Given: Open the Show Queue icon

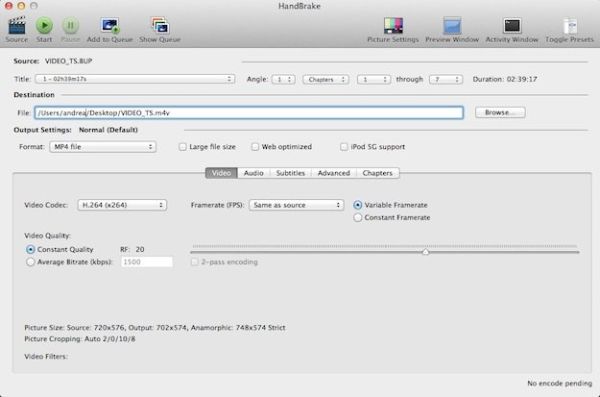Looking at the screenshot, I should coord(160,26).
